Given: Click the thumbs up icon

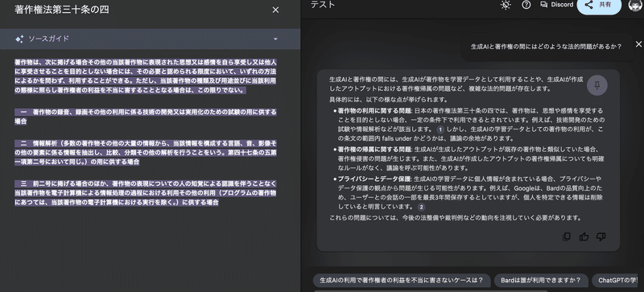Looking at the screenshot, I should 584,236.
